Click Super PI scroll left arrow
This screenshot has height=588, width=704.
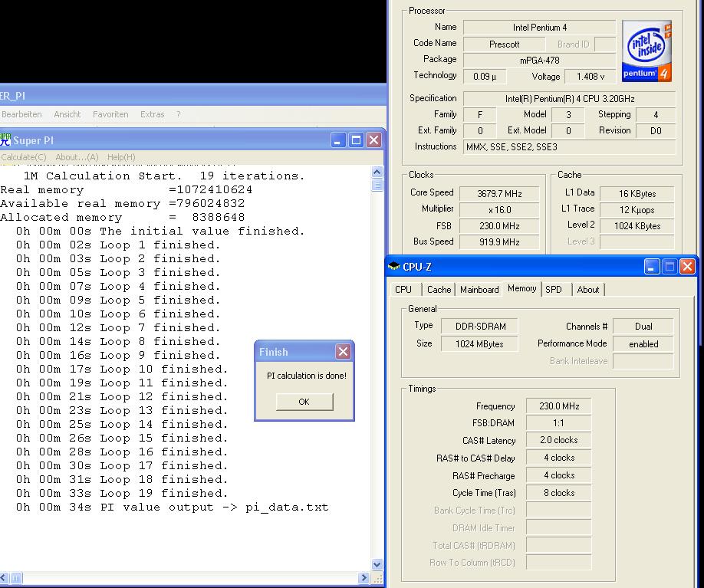(x=4, y=578)
